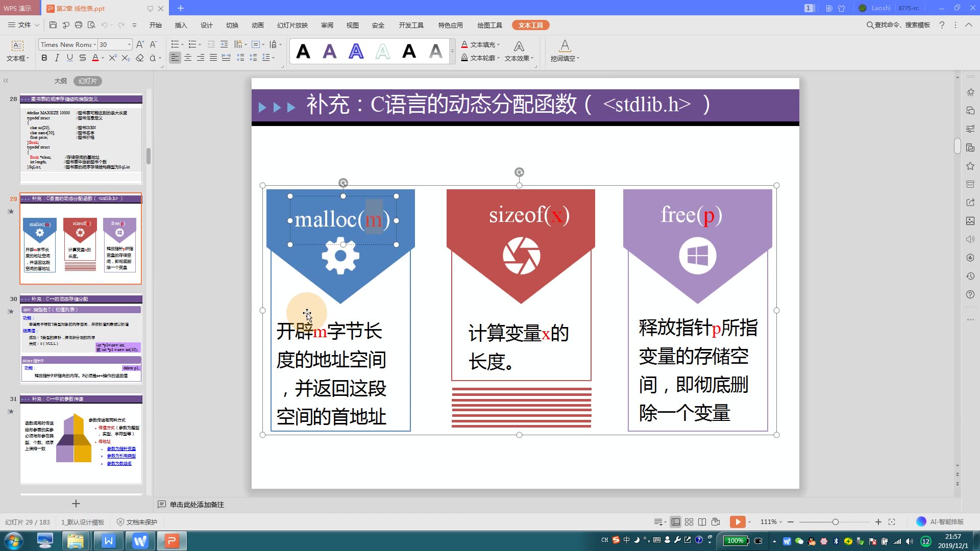Click 挖词填空 button
This screenshot has height=551, width=980.
pyautogui.click(x=565, y=51)
